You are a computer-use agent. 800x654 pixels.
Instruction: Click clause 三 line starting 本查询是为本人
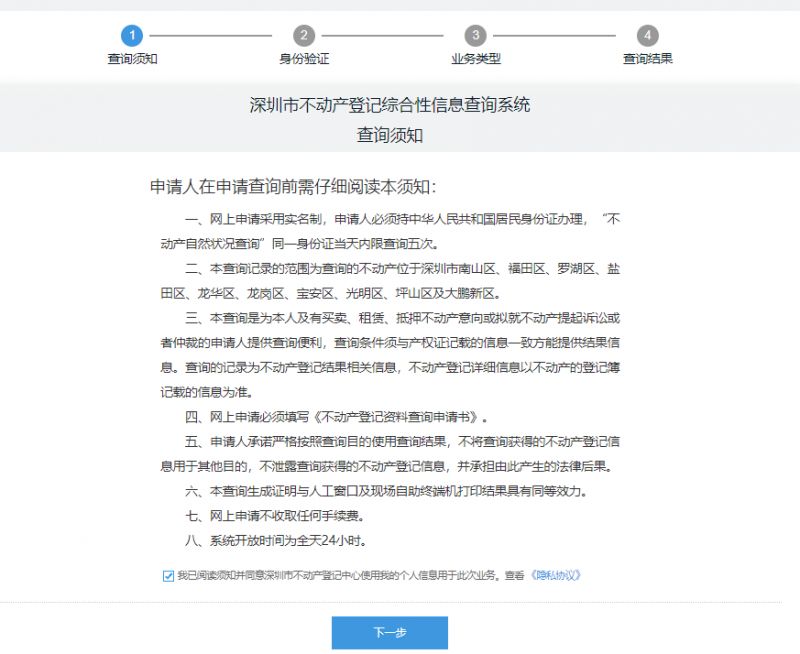[402, 318]
